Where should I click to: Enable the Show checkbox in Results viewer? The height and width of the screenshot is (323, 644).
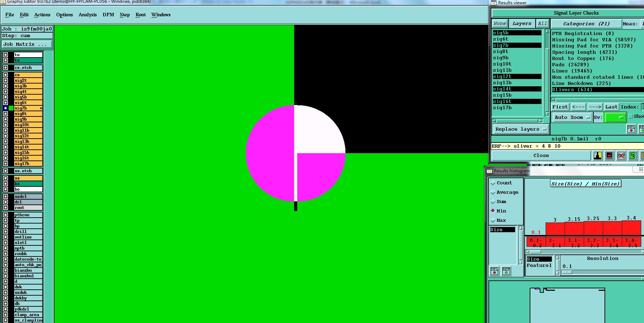click(x=631, y=116)
